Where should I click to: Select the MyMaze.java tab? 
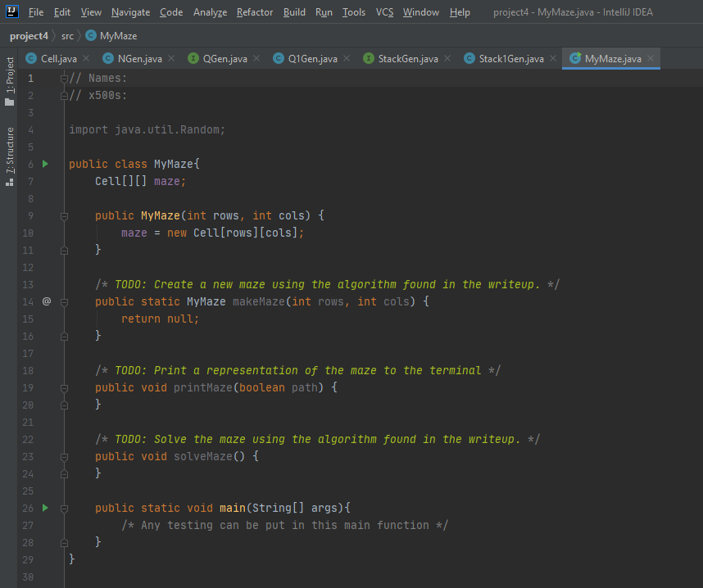(613, 59)
